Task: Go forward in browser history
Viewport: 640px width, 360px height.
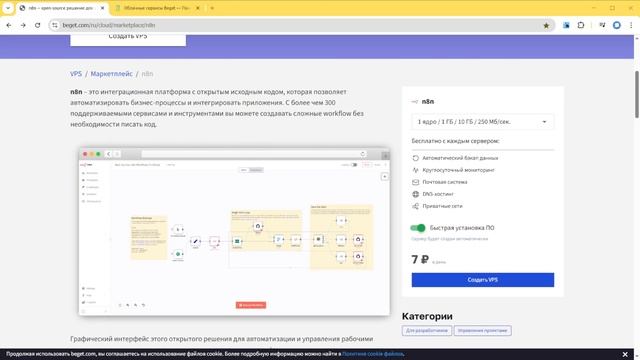Action: pyautogui.click(x=23, y=25)
